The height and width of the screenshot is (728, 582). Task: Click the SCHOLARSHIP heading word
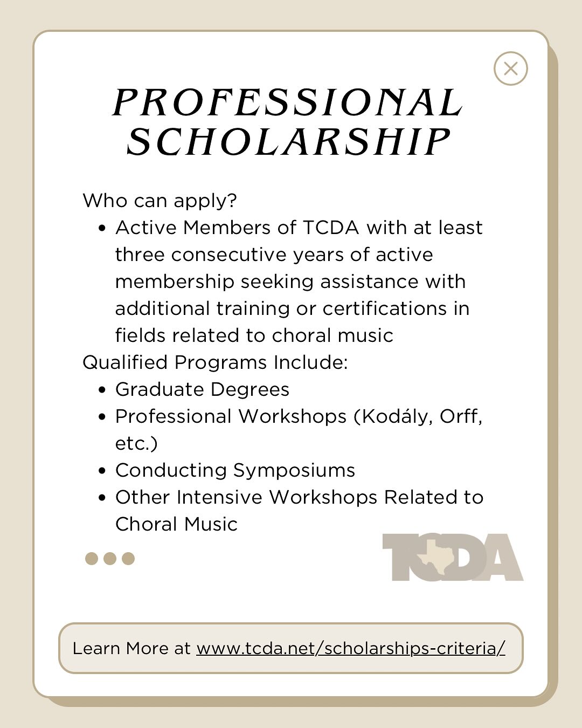288,142
